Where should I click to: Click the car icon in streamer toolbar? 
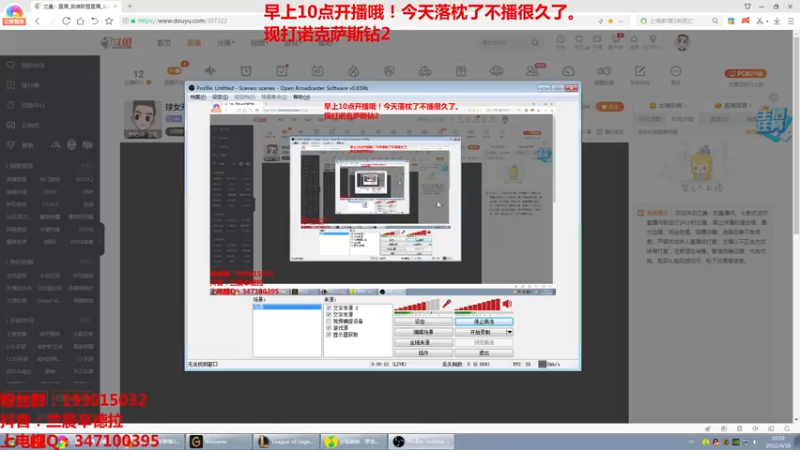[424, 71]
